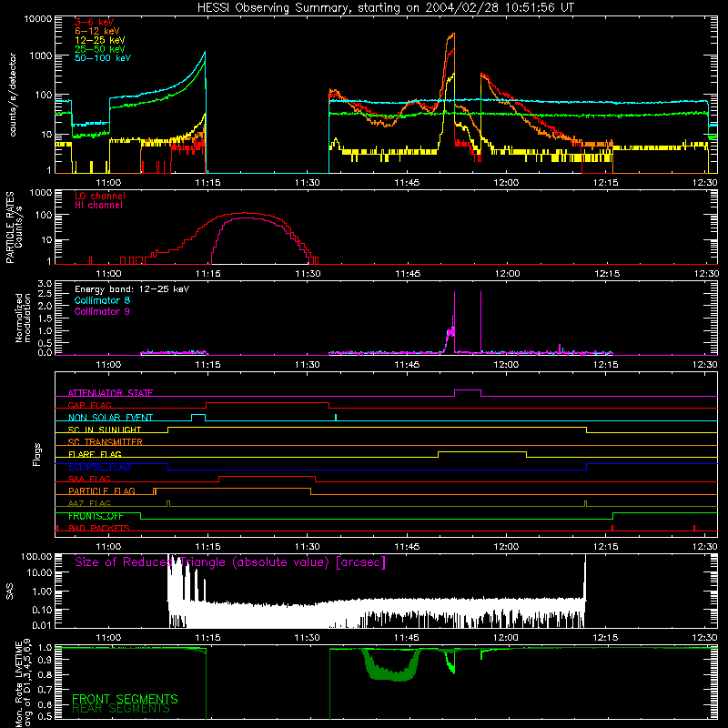Image resolution: width=728 pixels, height=728 pixels.
Task: Select the 3-6 keV legend label
Action: pyautogui.click(x=94, y=22)
